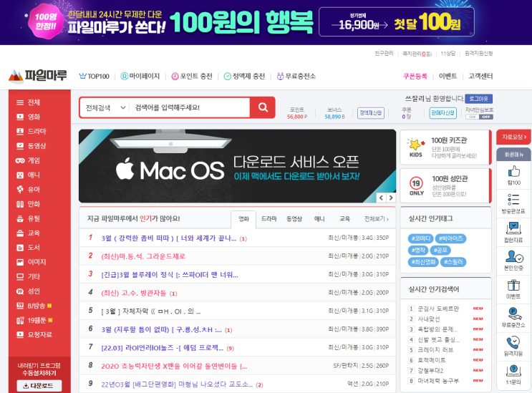The width and height of the screenshot is (532, 393).
Task: Toggle the 자녀안심보호 ON/OFF switch
Action: [x=479, y=117]
